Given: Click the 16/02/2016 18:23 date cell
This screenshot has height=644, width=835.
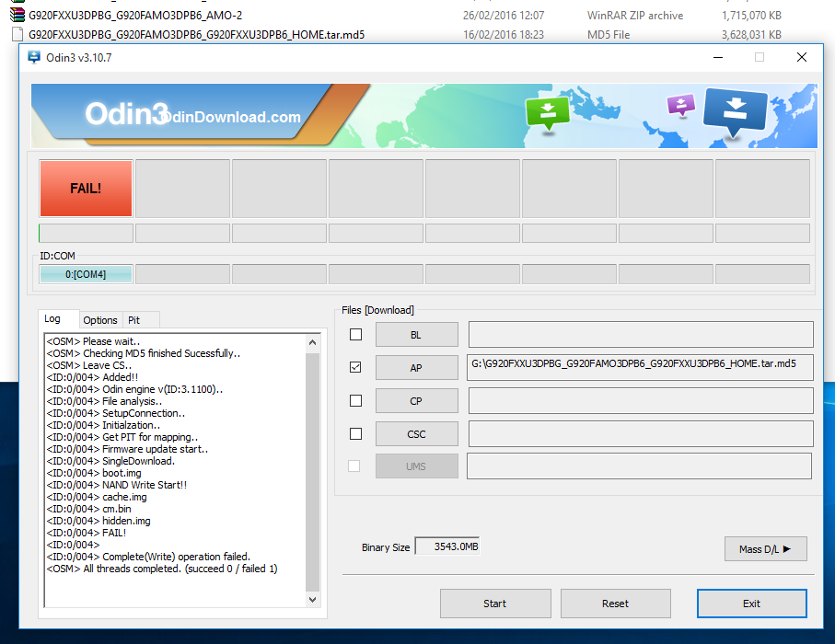Looking at the screenshot, I should click(504, 35).
